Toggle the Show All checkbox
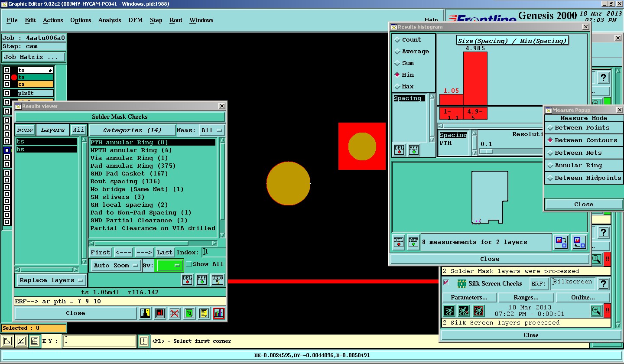The width and height of the screenshot is (624, 364). 188,264
